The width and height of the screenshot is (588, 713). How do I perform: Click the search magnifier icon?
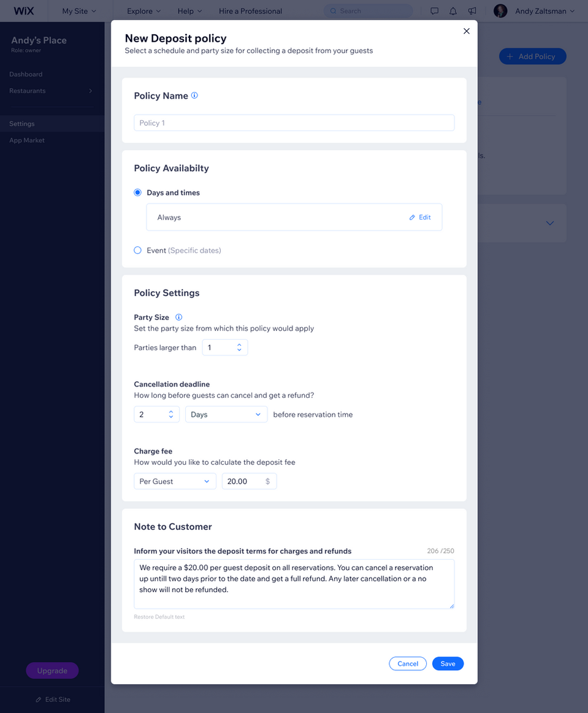pos(334,11)
